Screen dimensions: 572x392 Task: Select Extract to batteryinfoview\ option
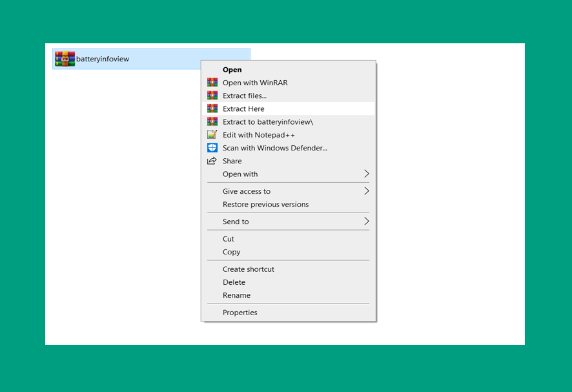[x=288, y=121]
